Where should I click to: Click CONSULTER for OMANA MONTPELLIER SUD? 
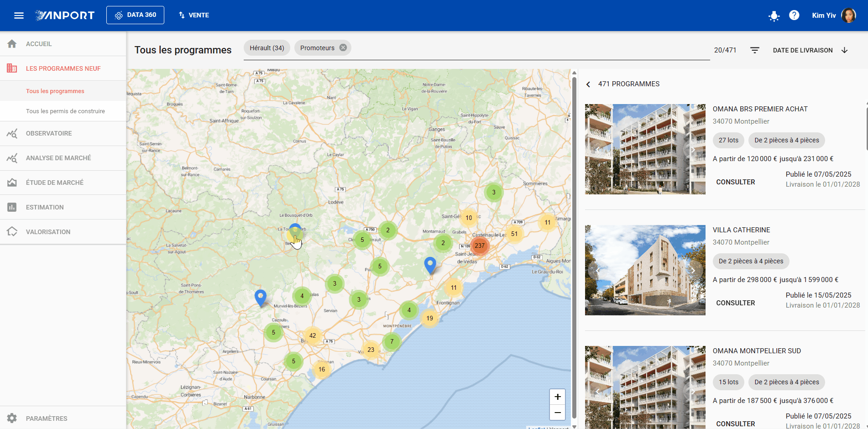tap(736, 424)
